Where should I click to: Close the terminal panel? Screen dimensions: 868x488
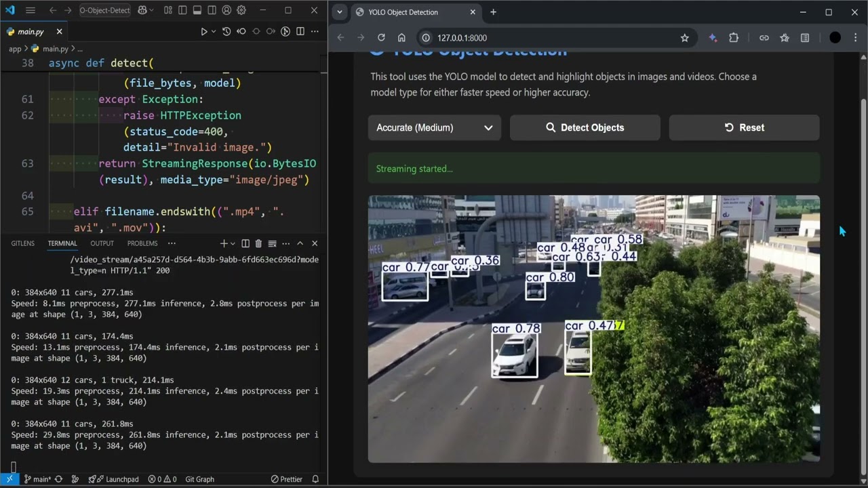(315, 243)
